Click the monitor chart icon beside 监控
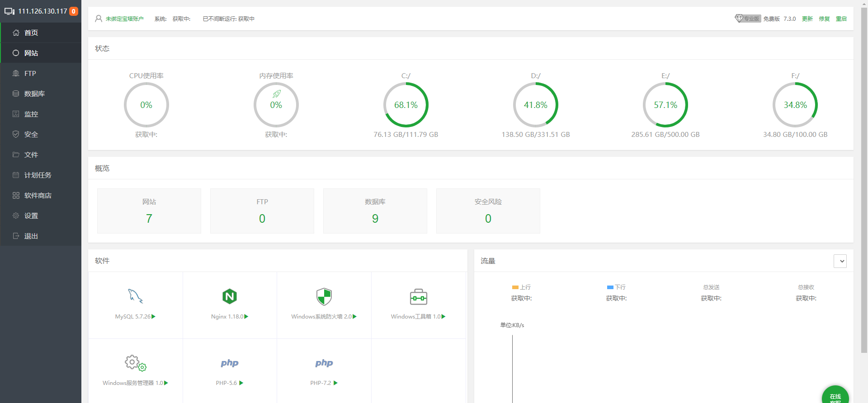868x403 pixels. [x=16, y=114]
